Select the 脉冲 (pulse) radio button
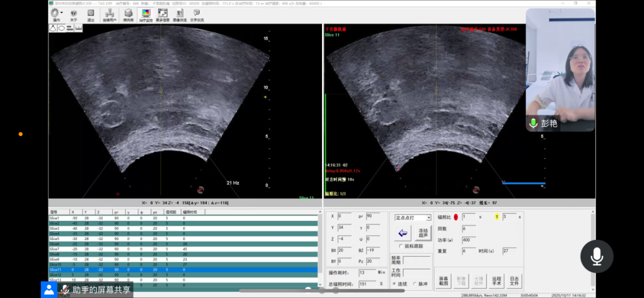Viewport: 644px width, 298px height. click(415, 284)
